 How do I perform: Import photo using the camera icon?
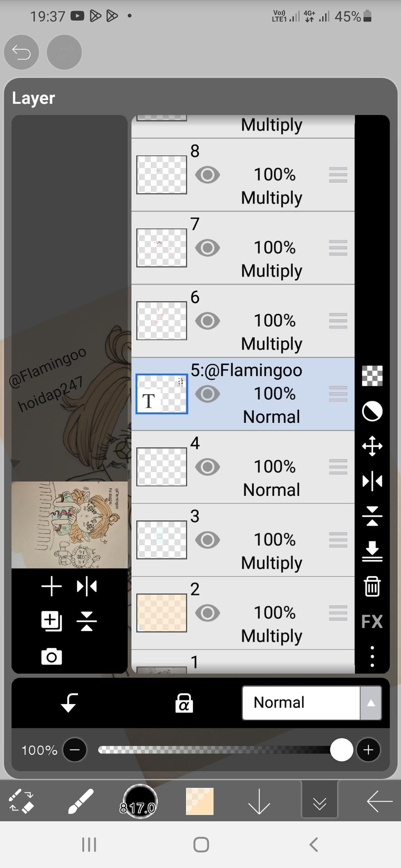click(x=52, y=657)
